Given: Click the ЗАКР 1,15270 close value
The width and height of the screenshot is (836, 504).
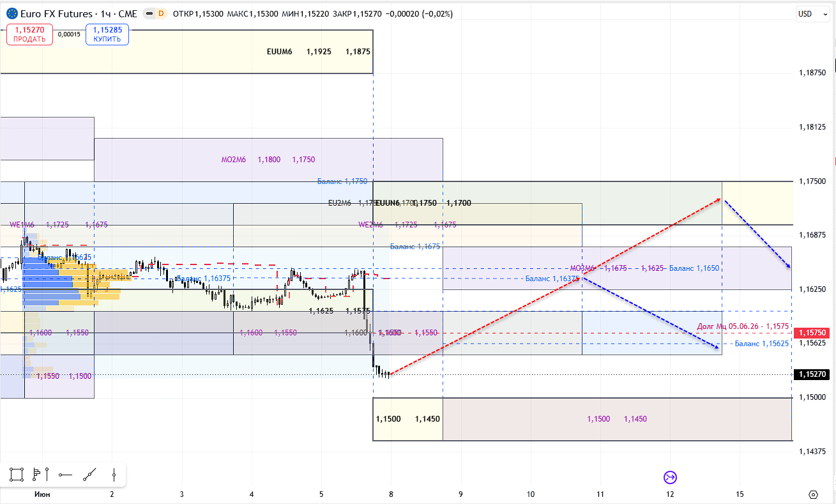Looking at the screenshot, I should click(358, 13).
